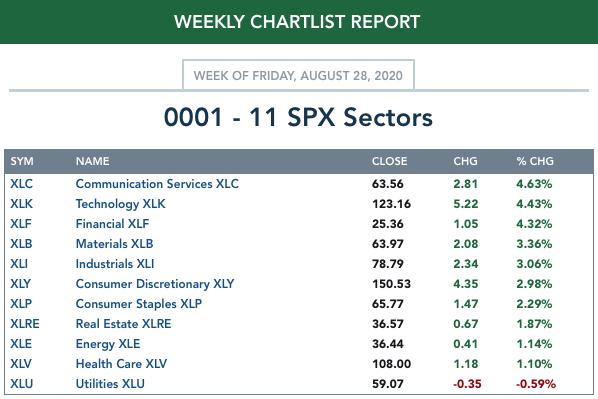
Task: Select the XLP ticker symbol
Action: [21, 304]
